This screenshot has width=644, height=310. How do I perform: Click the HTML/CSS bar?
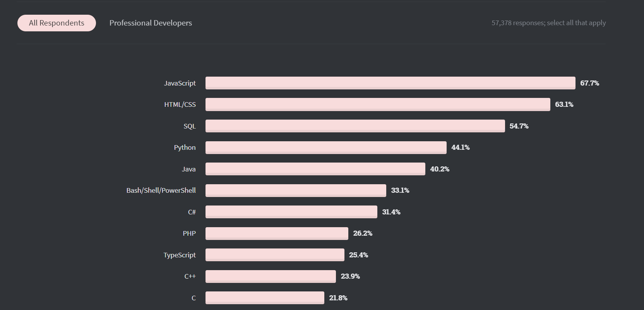point(377,104)
